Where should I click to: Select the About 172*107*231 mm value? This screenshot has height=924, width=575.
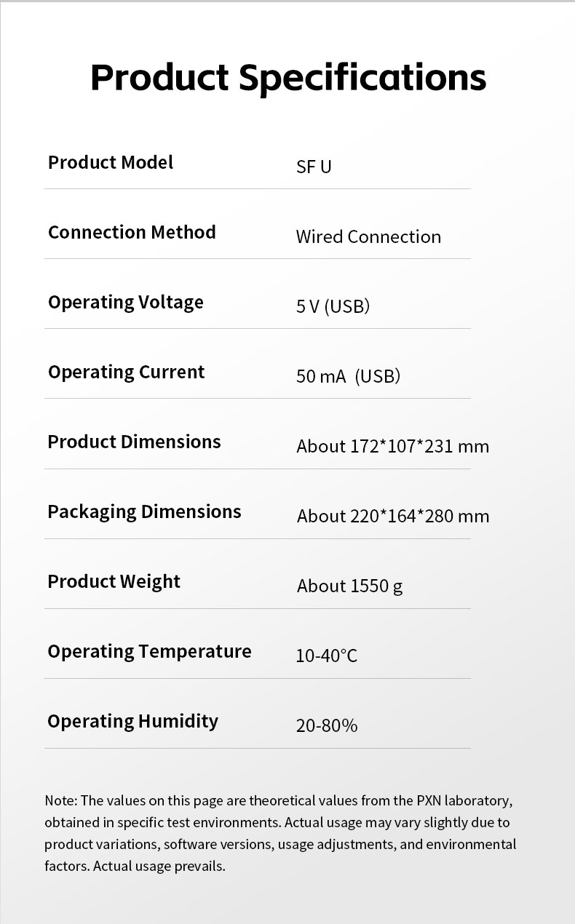click(392, 446)
